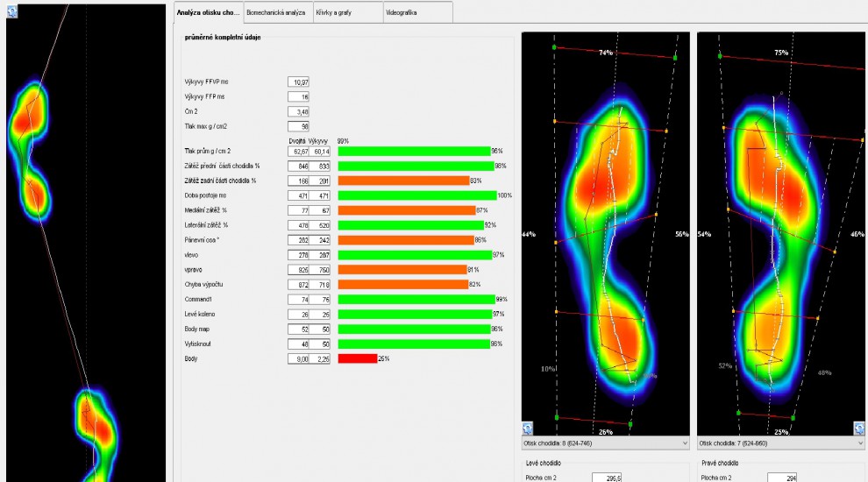Click the settings icon on the left footprint image
Image resolution: width=868 pixels, height=482 pixels.
[x=528, y=429]
